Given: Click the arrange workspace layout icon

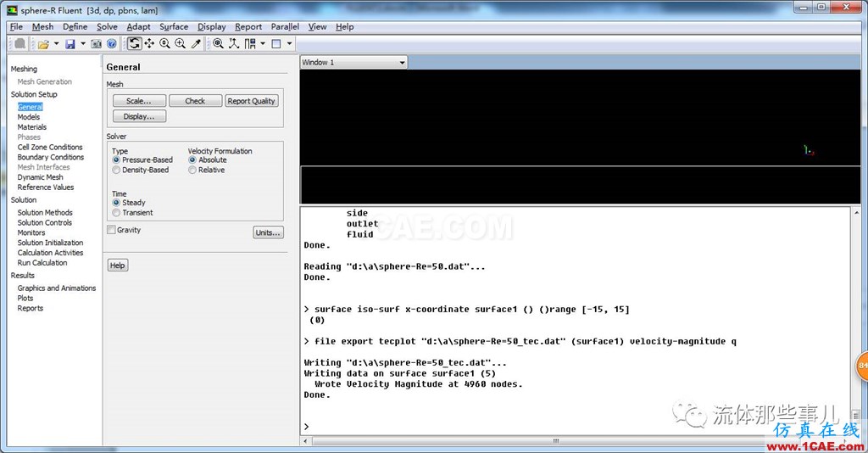Looking at the screenshot, I should click(x=250, y=43).
